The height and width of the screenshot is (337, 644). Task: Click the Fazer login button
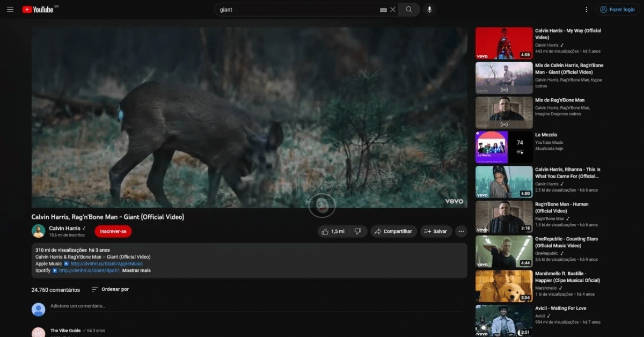click(x=617, y=10)
